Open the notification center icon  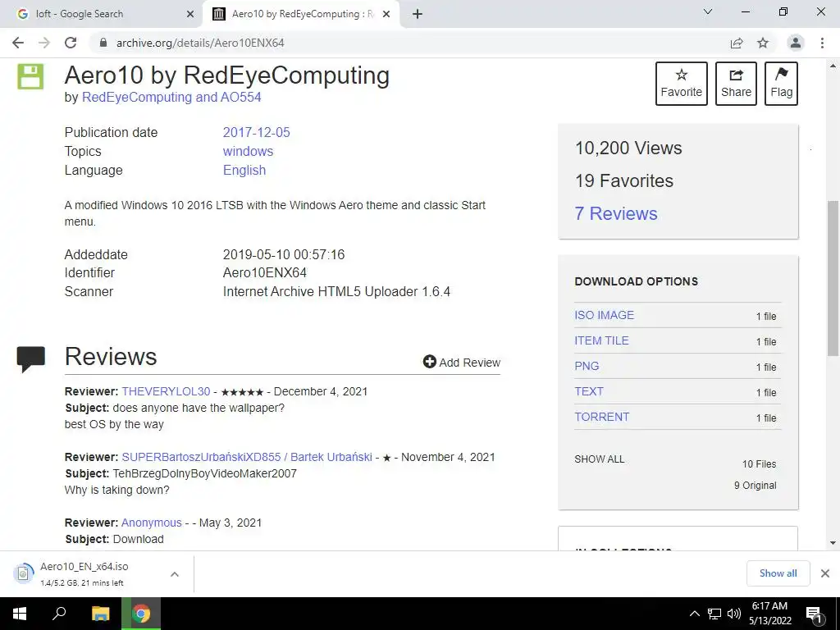coord(814,614)
